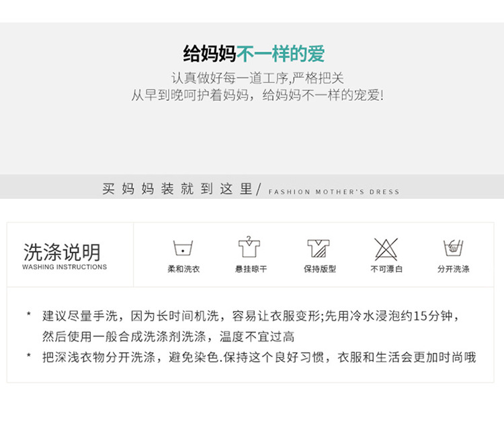
Task: Click the separate wash hand-basin icon
Action: click(x=453, y=248)
